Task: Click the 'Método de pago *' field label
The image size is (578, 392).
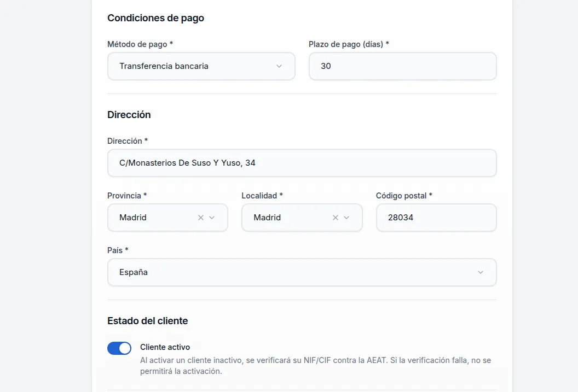Action: coord(140,44)
